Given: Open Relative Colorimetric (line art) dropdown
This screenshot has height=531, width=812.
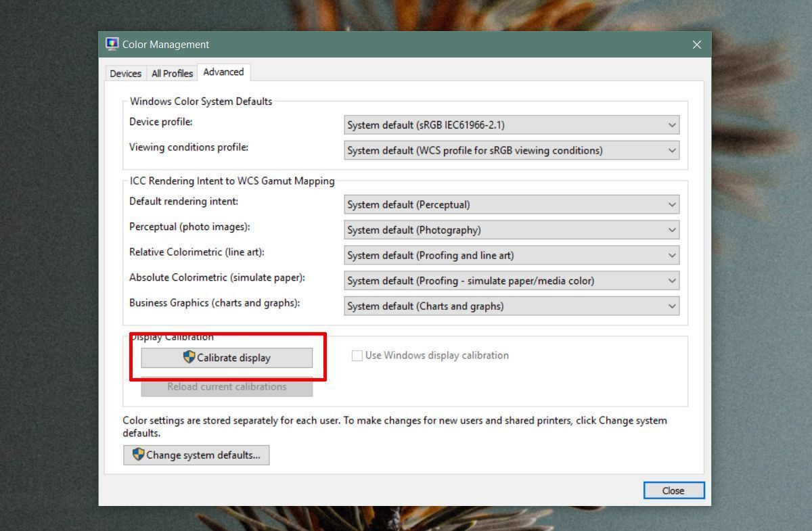Looking at the screenshot, I should pyautogui.click(x=511, y=256).
